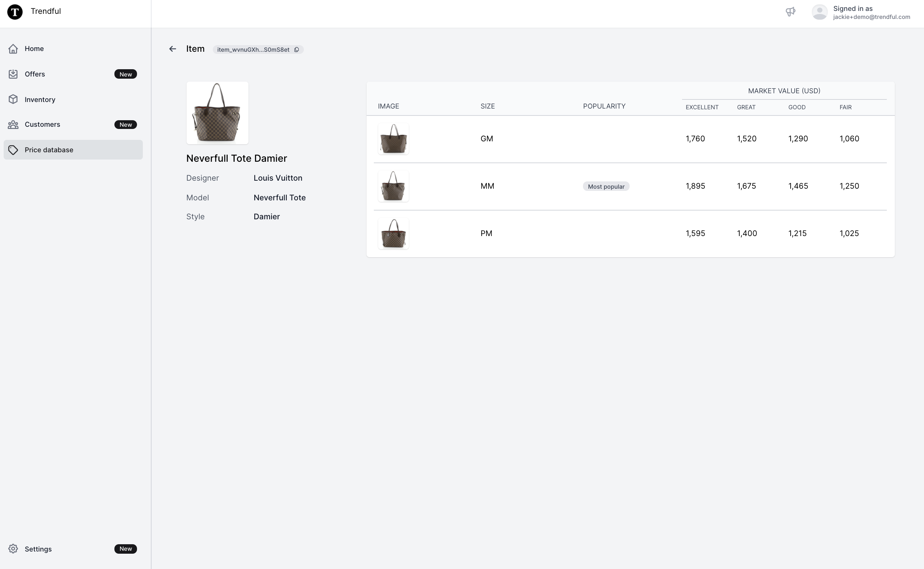Click the New badge beside Offers
Screen dimensions: 924x569
pos(126,74)
